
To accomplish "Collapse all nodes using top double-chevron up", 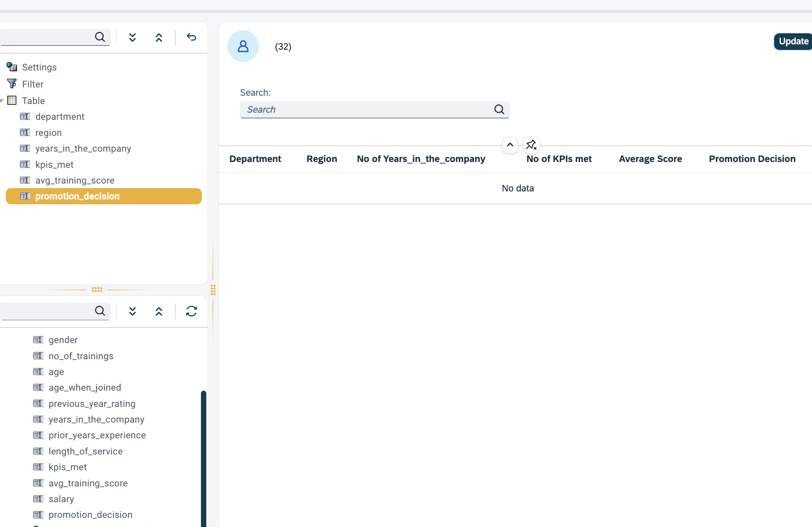I will coord(159,37).
